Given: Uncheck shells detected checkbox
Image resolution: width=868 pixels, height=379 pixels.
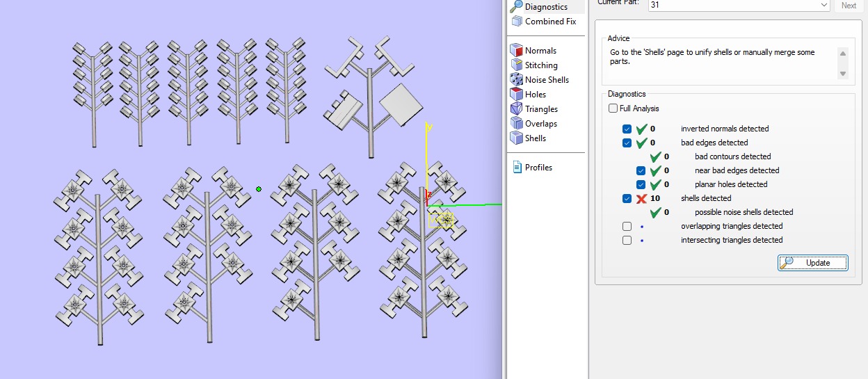Looking at the screenshot, I should (627, 198).
